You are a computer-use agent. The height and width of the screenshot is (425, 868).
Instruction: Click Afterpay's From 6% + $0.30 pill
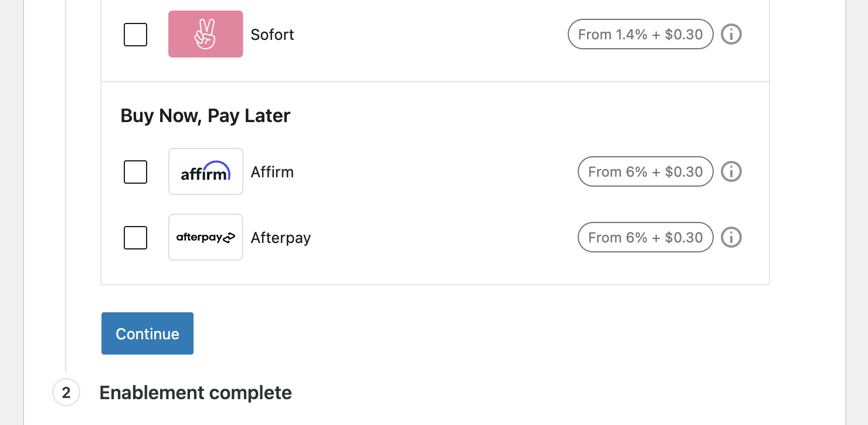(x=645, y=238)
